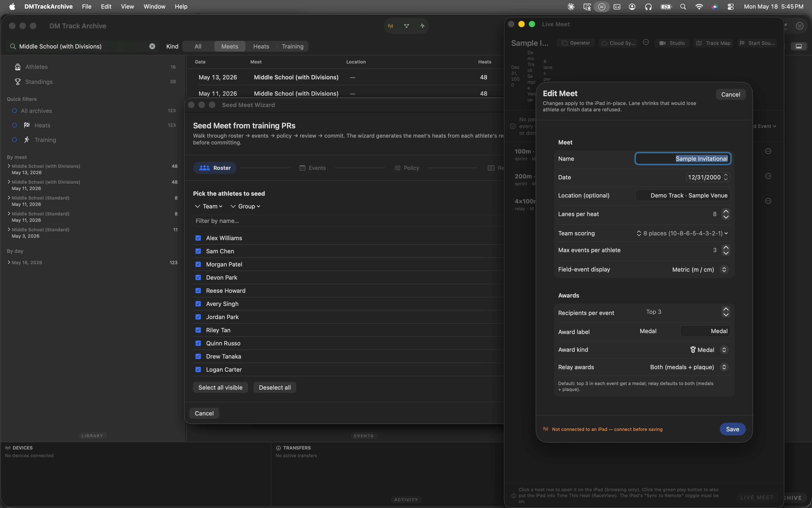Viewport: 812px width, 508px height.
Task: Click the Location (optional) text field
Action: 683,195
